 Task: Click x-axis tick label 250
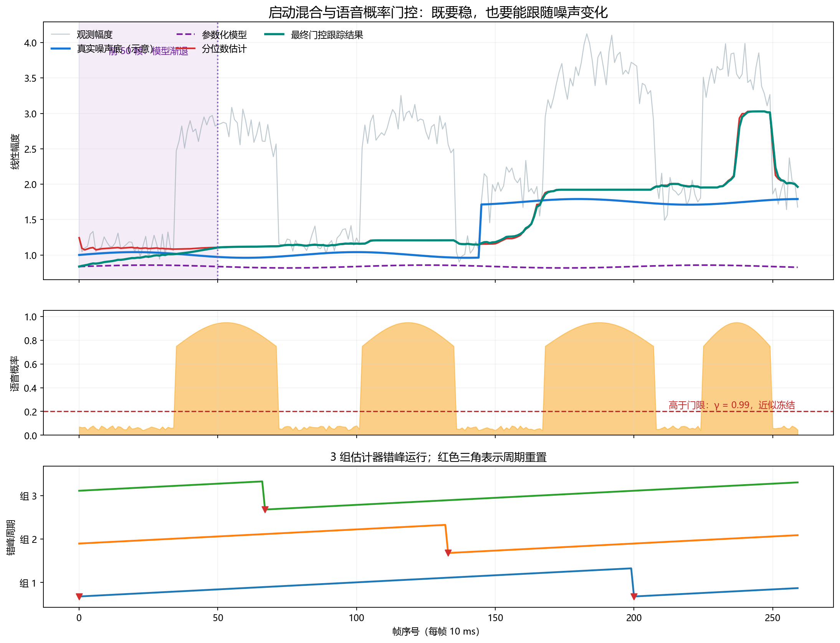(x=772, y=618)
